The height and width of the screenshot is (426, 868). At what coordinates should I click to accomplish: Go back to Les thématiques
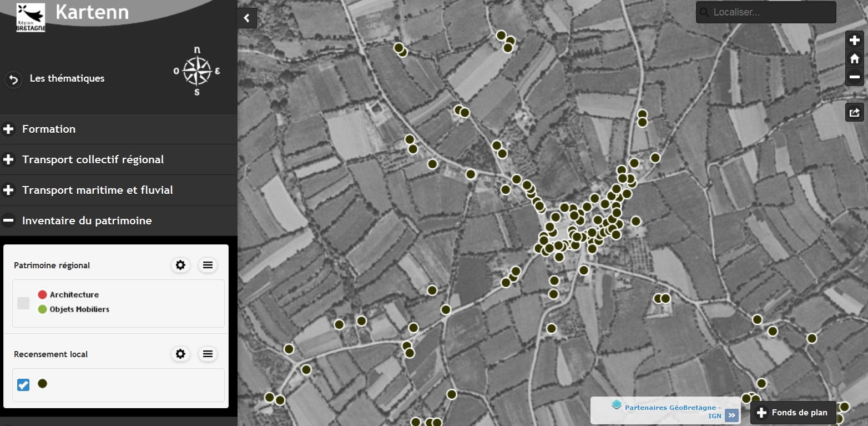click(13, 79)
